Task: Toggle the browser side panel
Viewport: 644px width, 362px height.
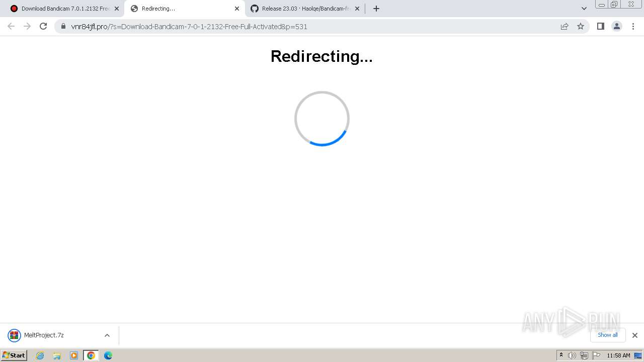Action: [601, 26]
